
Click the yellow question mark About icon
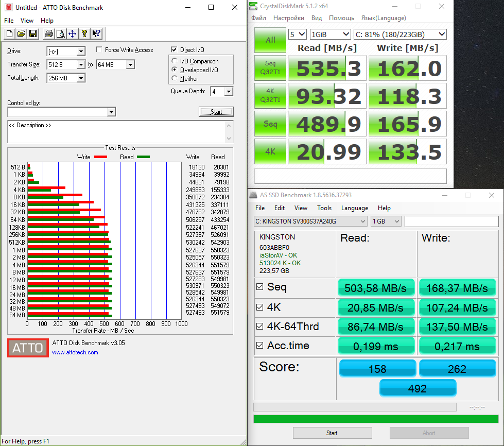[84, 34]
